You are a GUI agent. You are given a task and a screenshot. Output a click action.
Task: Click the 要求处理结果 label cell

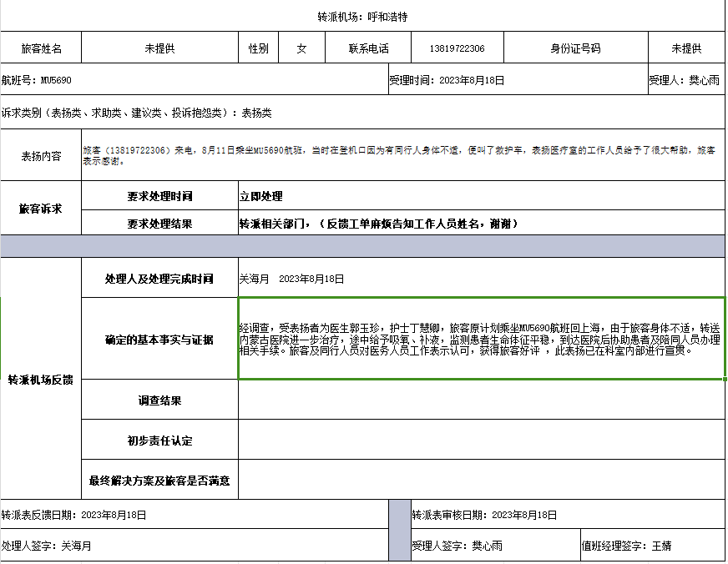(159, 224)
